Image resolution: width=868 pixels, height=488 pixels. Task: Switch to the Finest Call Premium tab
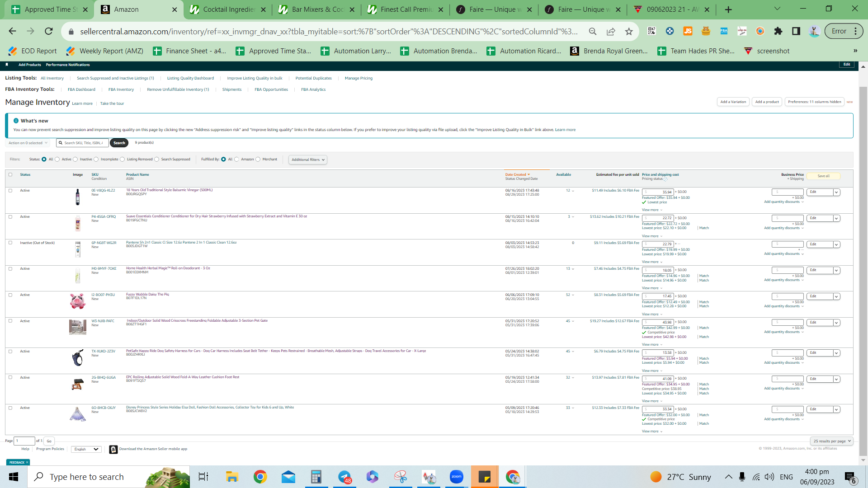click(406, 9)
